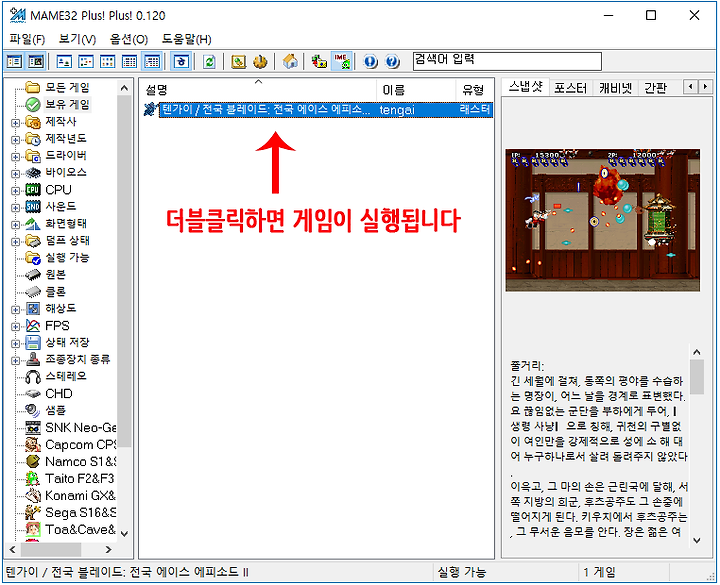Image resolution: width=720 pixels, height=585 pixels.
Task: Click the joystick toolbar icon
Action: click(260, 62)
